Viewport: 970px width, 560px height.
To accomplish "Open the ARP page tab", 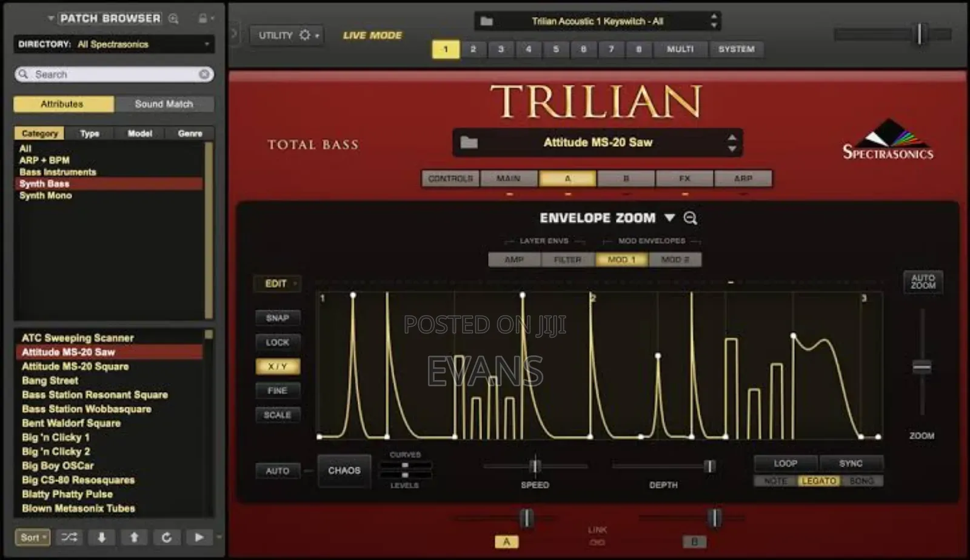I will tap(743, 178).
